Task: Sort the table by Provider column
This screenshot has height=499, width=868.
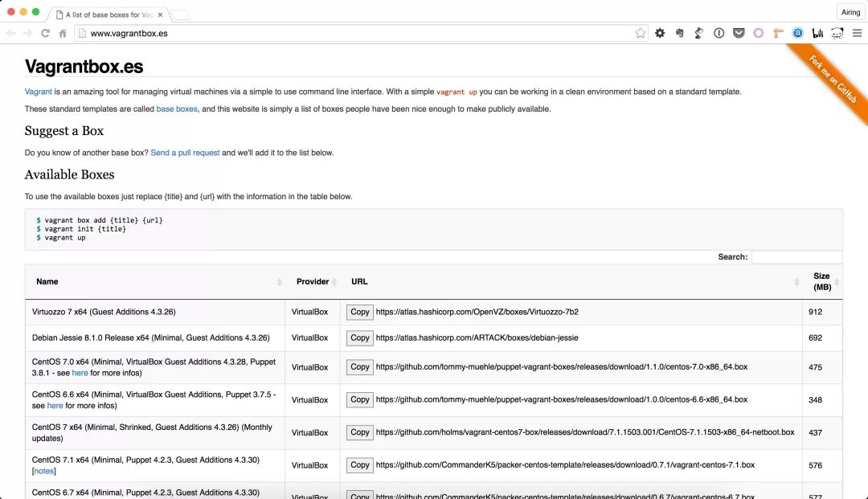Action: point(313,281)
